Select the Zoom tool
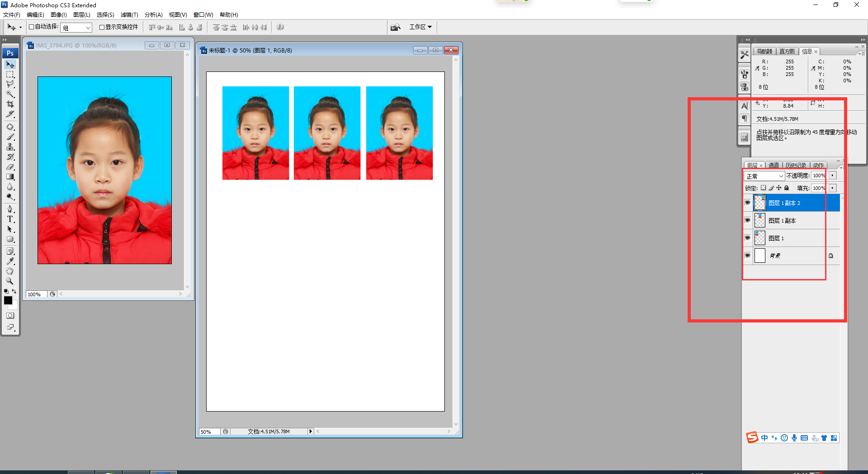This screenshot has width=868, height=474. [x=10, y=281]
